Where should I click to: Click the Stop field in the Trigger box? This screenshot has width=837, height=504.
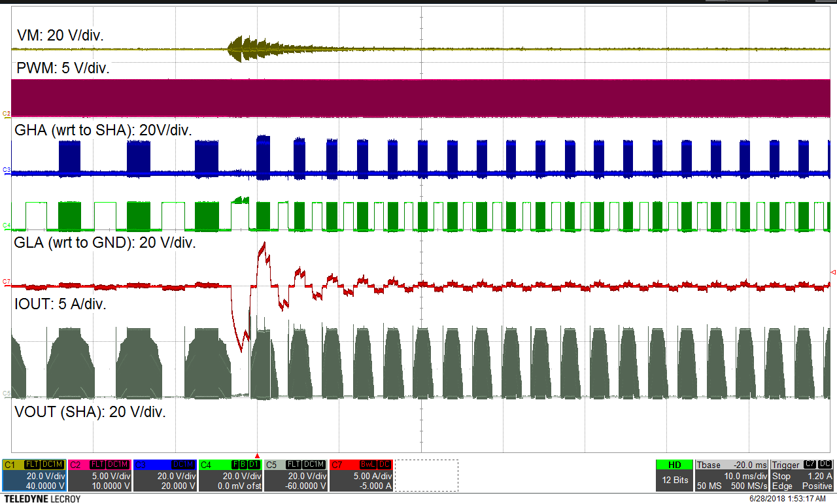(781, 476)
